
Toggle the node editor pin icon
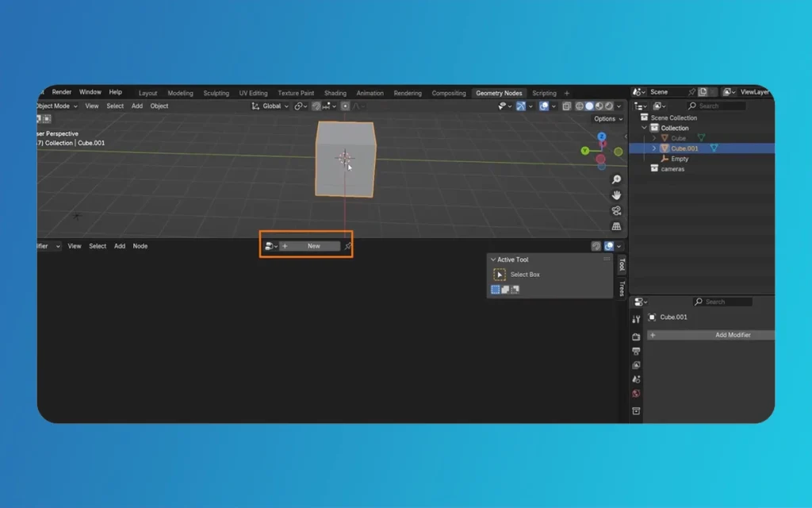pyautogui.click(x=347, y=246)
